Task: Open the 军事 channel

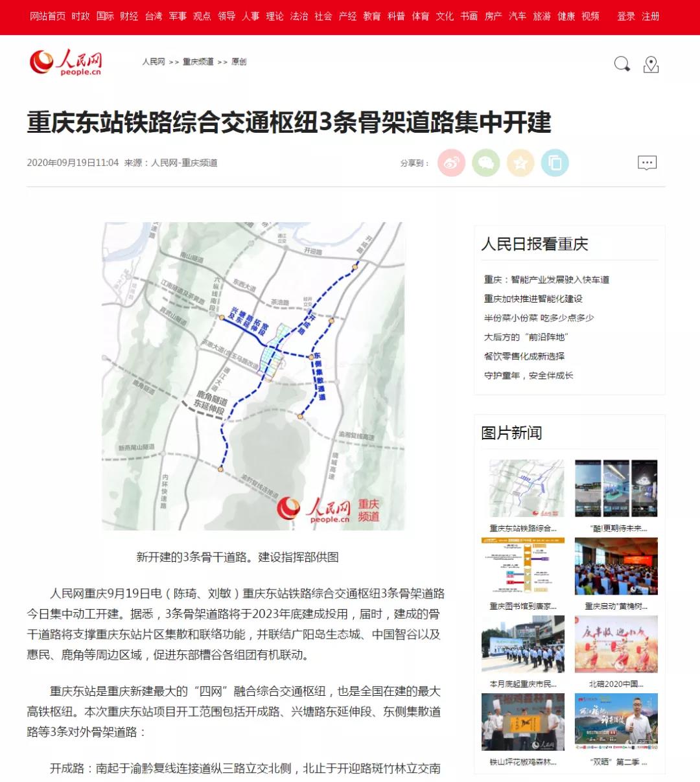Action: [178, 16]
